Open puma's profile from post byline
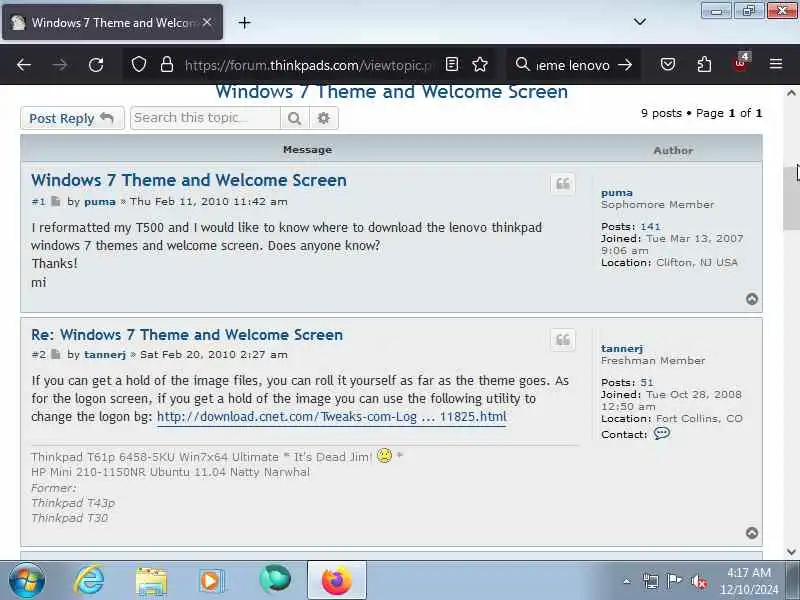The image size is (800, 600). click(x=100, y=202)
